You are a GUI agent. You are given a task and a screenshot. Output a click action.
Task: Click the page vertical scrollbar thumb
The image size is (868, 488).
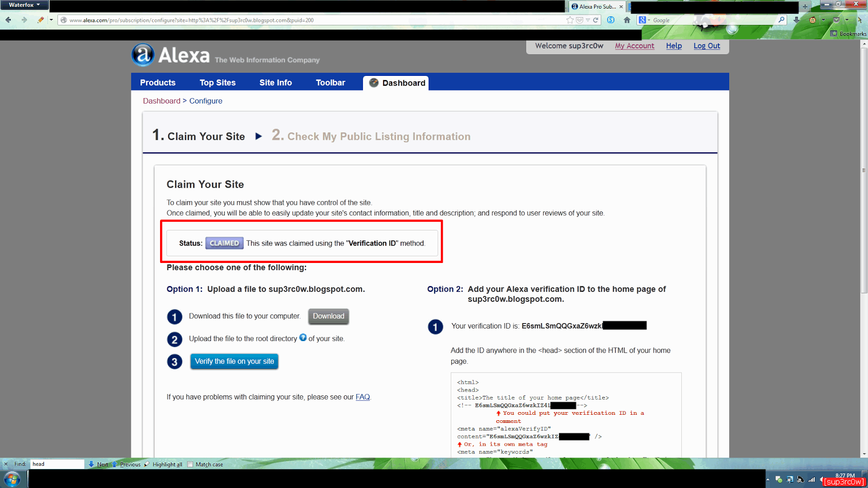coord(864,171)
